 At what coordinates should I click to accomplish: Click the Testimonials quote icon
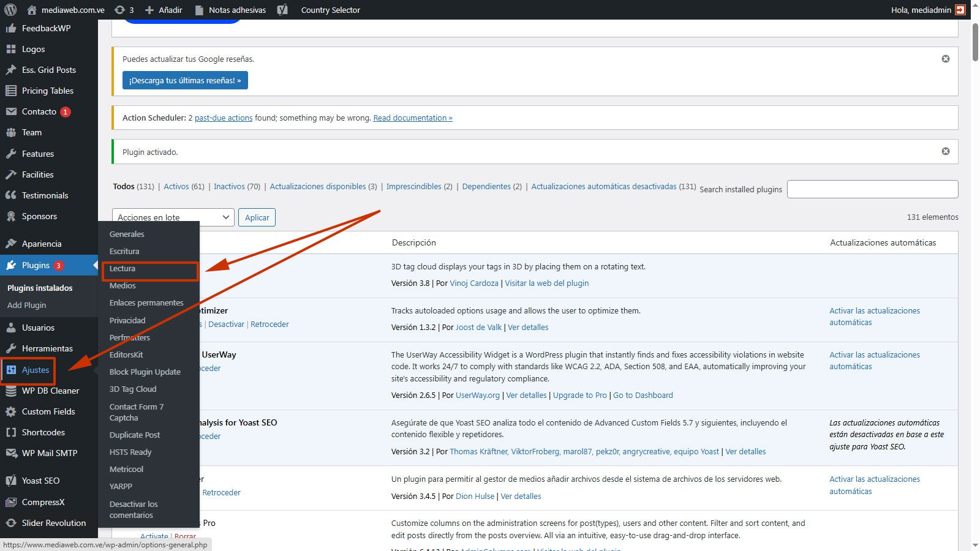tap(11, 195)
